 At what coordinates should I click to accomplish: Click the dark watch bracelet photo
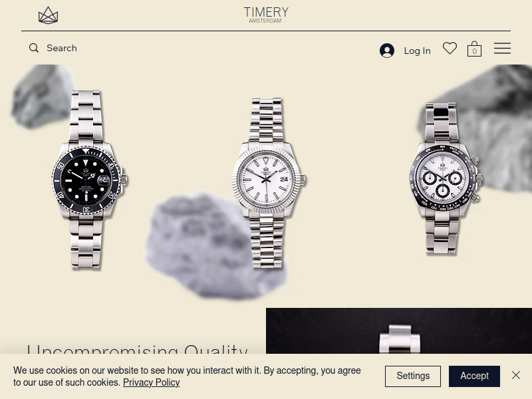[399, 331]
